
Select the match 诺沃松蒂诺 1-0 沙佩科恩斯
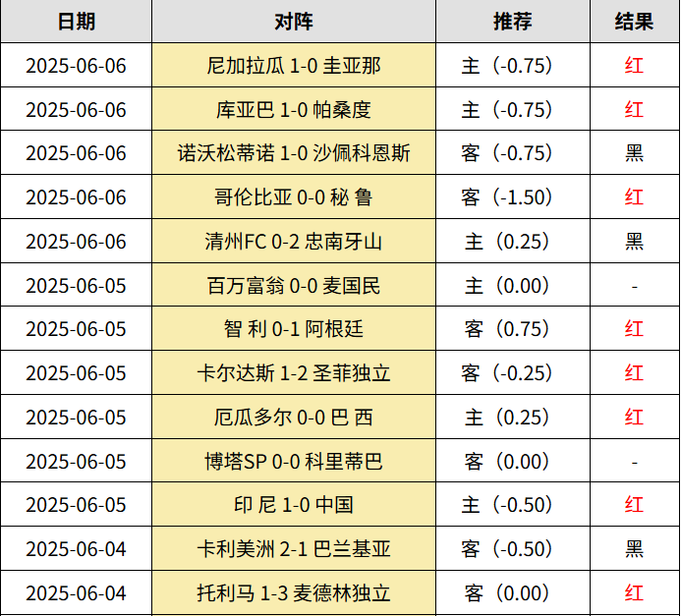tap(294, 153)
